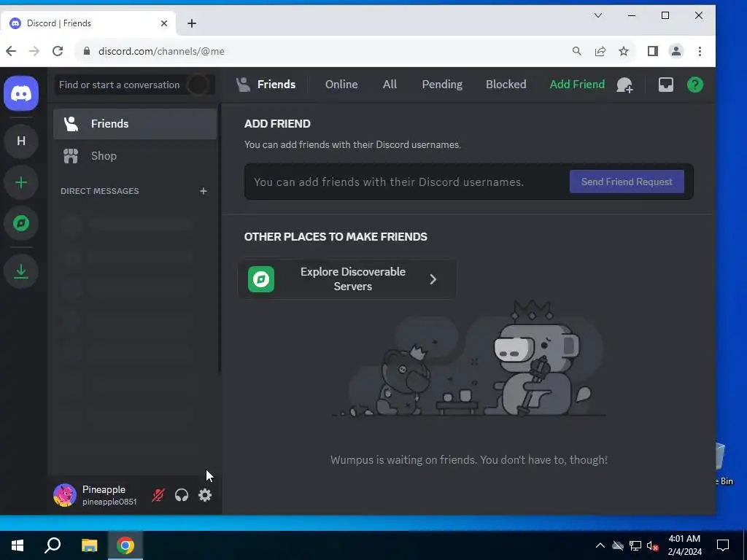Click the Add Friend tab
747x560 pixels.
click(577, 85)
